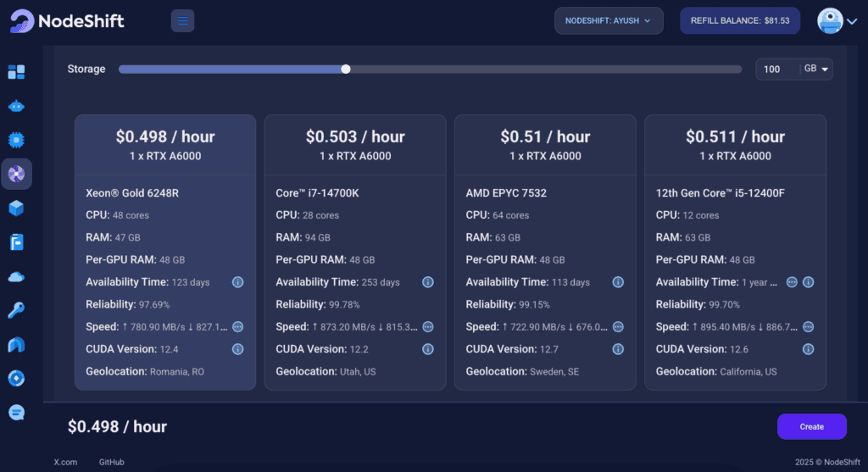Click the chat bubble icon in sidebar
This screenshot has height=472, width=868.
pyautogui.click(x=16, y=412)
